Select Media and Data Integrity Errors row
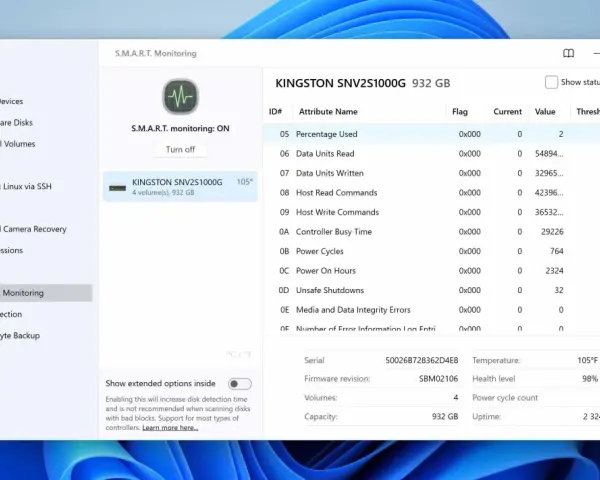 (x=431, y=310)
